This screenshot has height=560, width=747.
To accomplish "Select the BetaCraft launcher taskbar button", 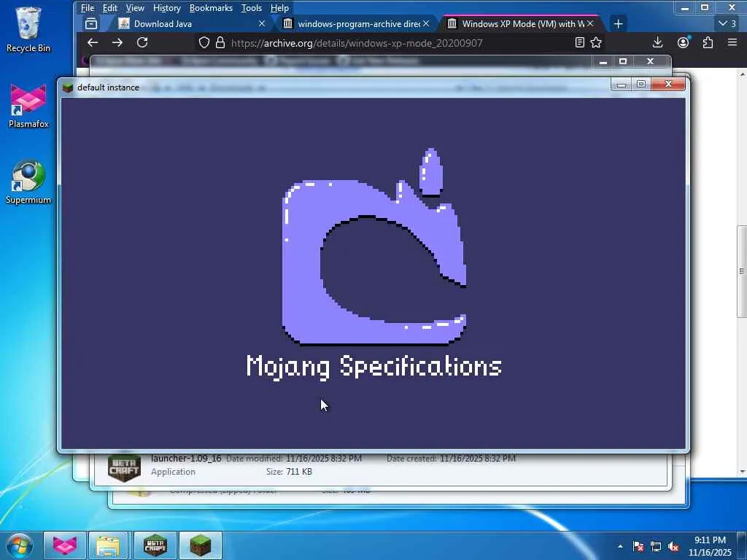I will click(x=155, y=545).
